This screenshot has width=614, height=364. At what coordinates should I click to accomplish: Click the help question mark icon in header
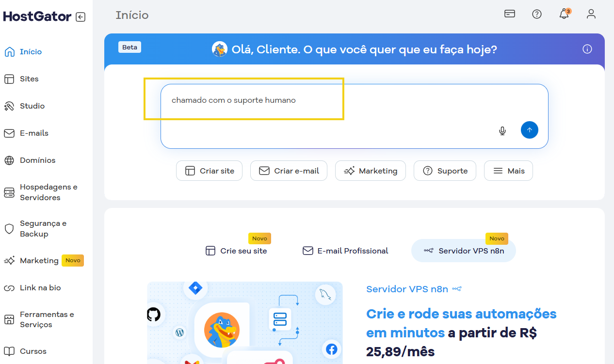coord(537,14)
